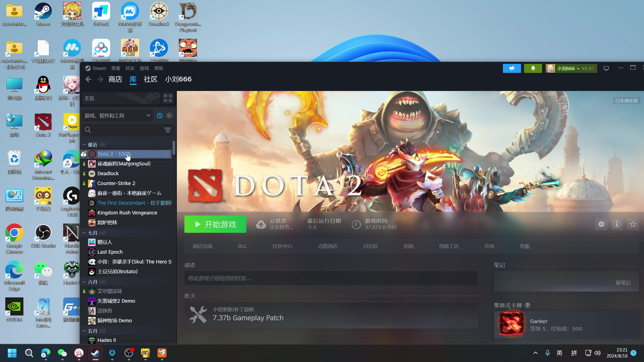Screen dimensions: 644x362
Task: Open the 创意工坊 workshop tab
Action: tap(449, 246)
